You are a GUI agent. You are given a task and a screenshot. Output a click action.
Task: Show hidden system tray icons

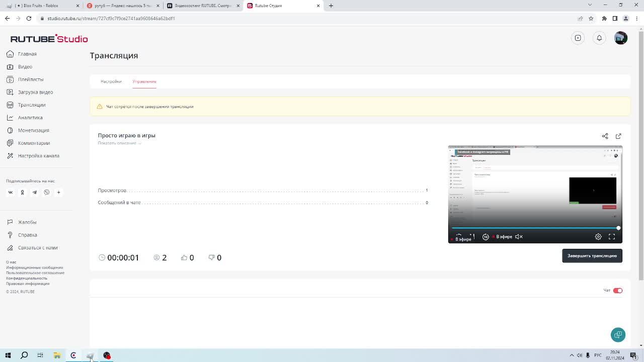click(572, 355)
